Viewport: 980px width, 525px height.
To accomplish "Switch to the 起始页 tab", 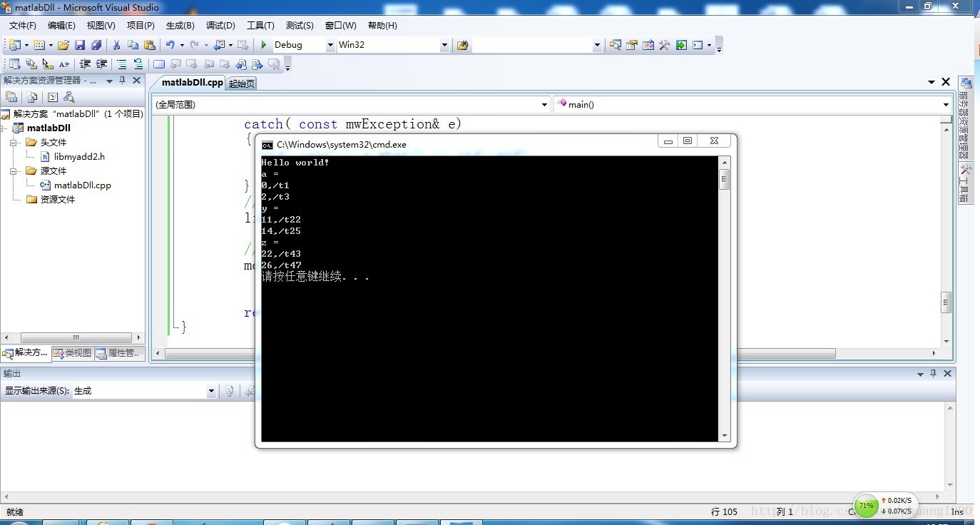I will [x=241, y=83].
